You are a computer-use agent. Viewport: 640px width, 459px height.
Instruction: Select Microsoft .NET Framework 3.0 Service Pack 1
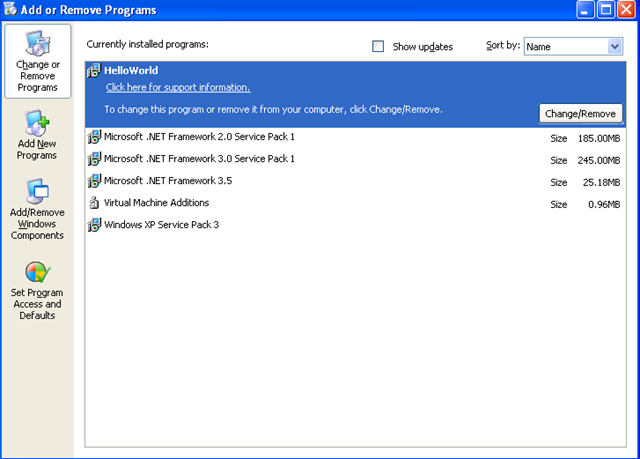199,159
